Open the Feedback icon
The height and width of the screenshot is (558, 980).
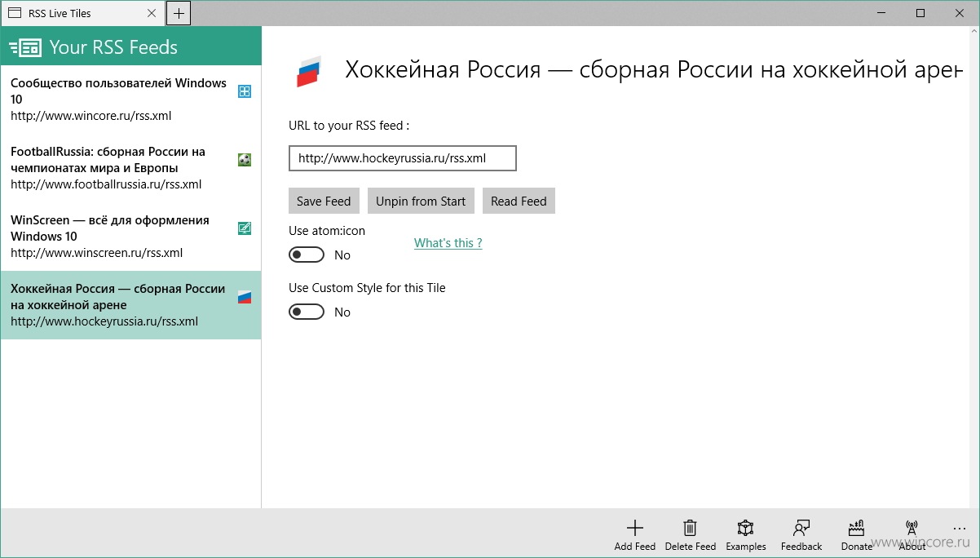(801, 528)
